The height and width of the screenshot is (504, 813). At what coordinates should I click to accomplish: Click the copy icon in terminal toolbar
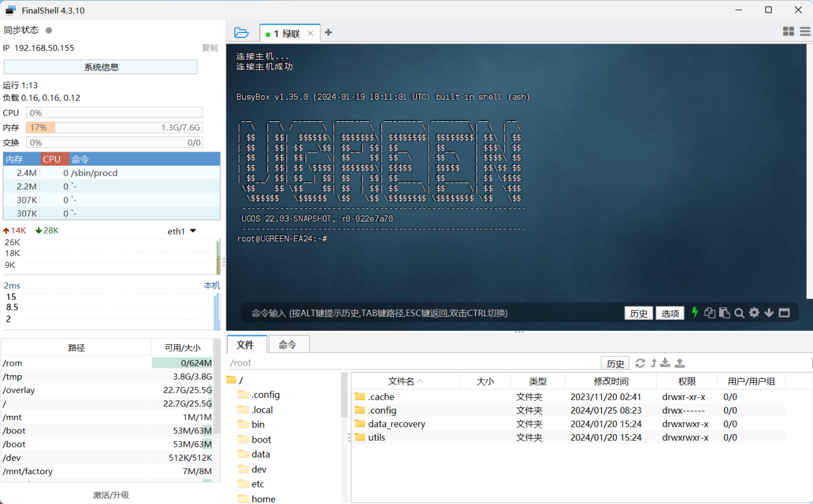pyautogui.click(x=709, y=312)
